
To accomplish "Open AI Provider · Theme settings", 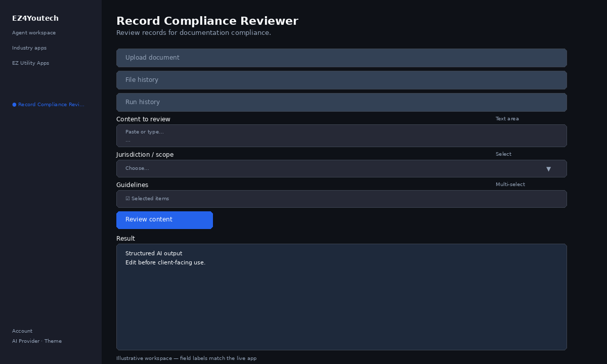I will [37, 341].
